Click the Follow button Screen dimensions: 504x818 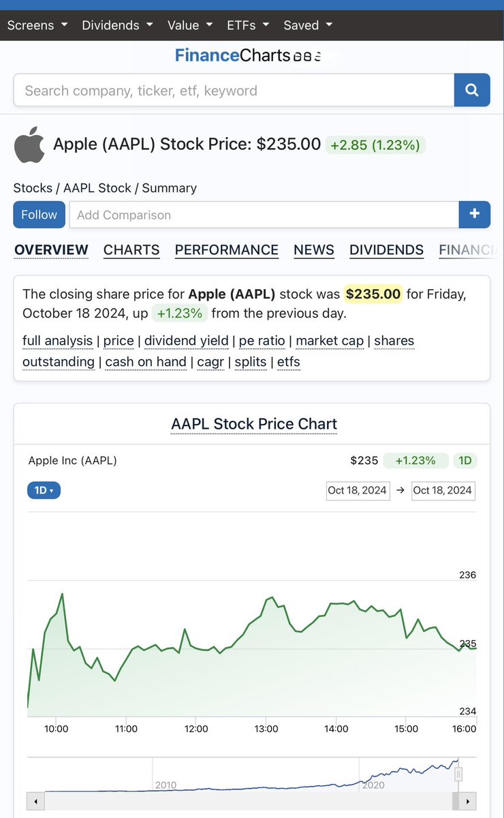(39, 214)
